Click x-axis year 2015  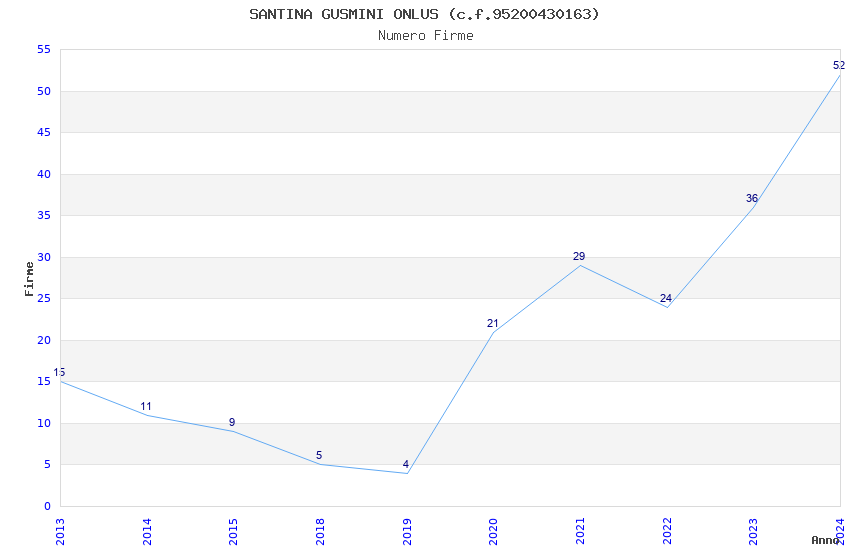pos(233,532)
